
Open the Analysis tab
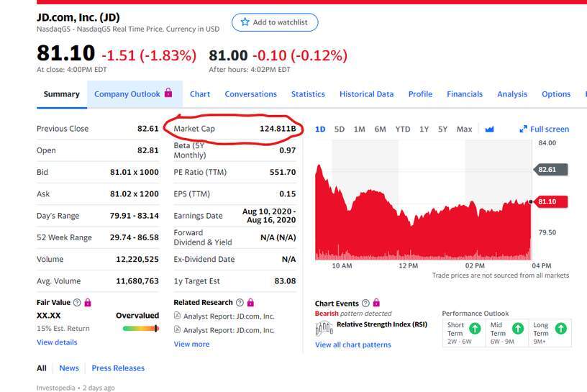[512, 94]
